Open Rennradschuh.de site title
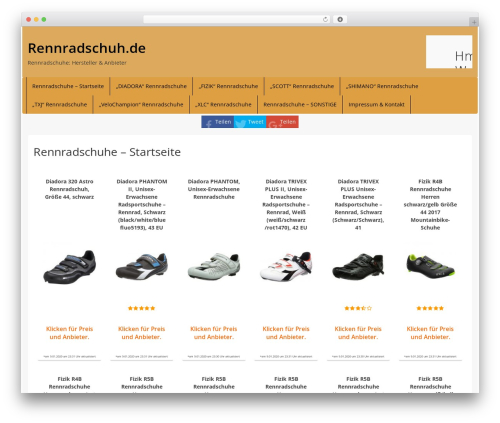This screenshot has width=500, height=423. (x=87, y=48)
